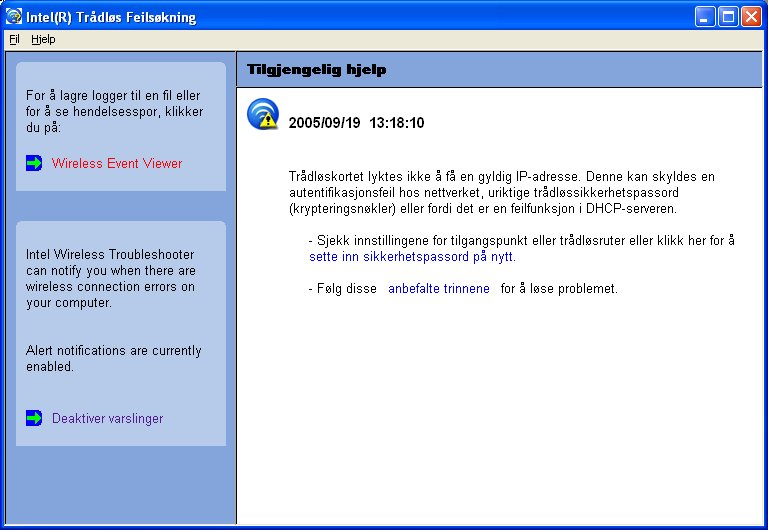768x530 pixels.
Task: Open the Wireless Event Viewer link
Action: pyautogui.click(x=117, y=163)
